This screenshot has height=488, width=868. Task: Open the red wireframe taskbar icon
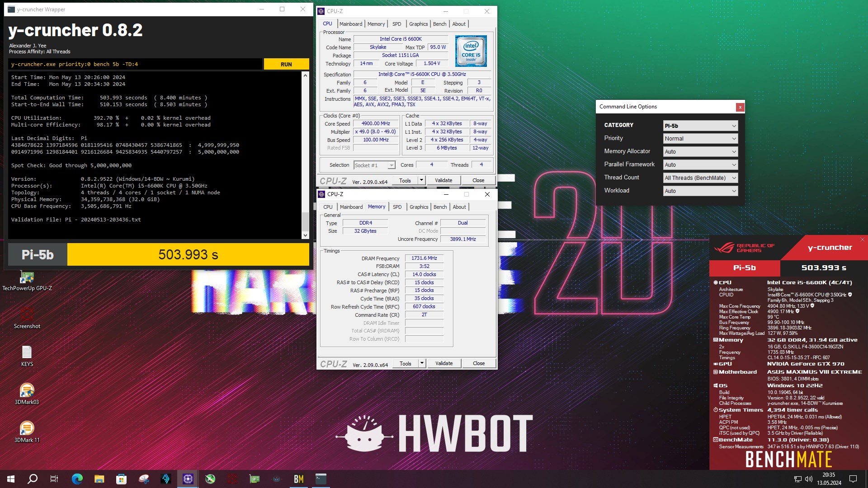[x=232, y=479]
